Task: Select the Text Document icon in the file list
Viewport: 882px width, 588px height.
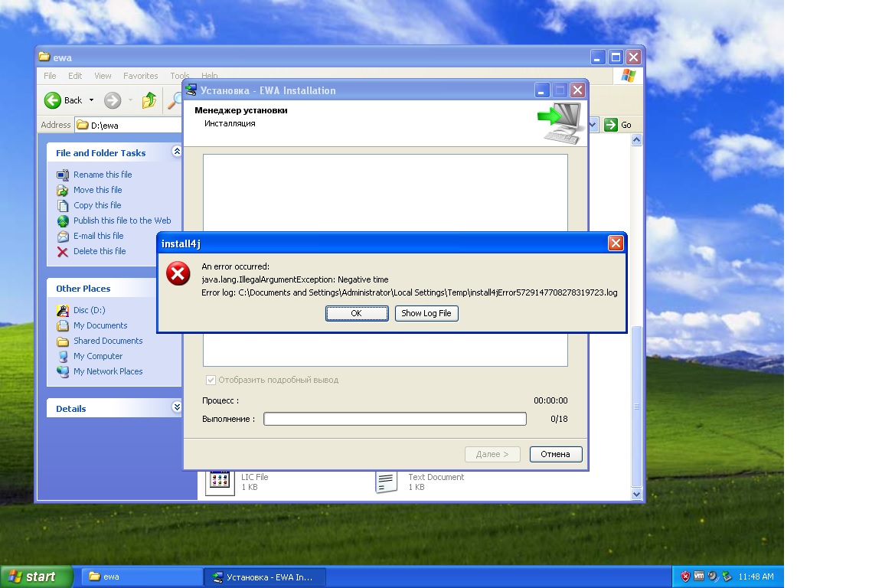Action: click(x=387, y=482)
